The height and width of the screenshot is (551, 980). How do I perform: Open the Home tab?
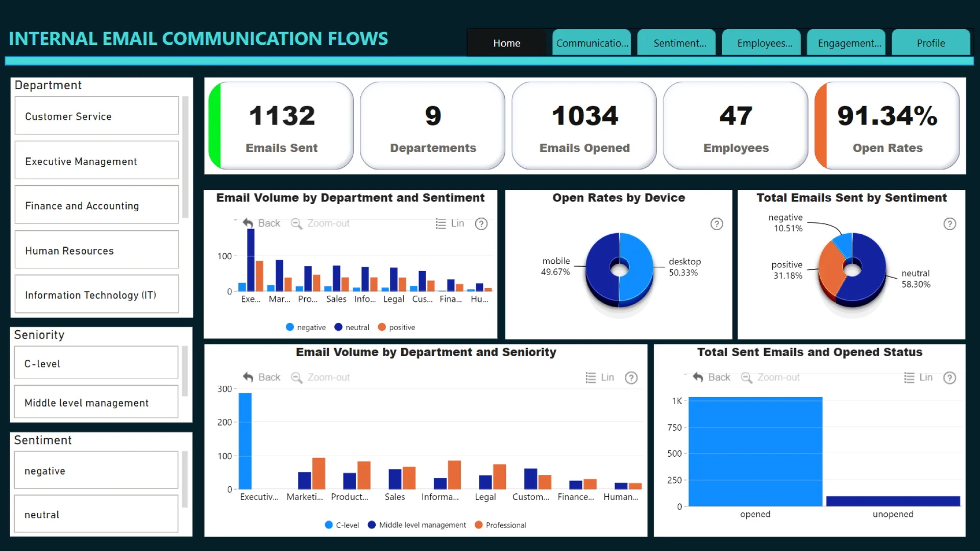pos(506,43)
